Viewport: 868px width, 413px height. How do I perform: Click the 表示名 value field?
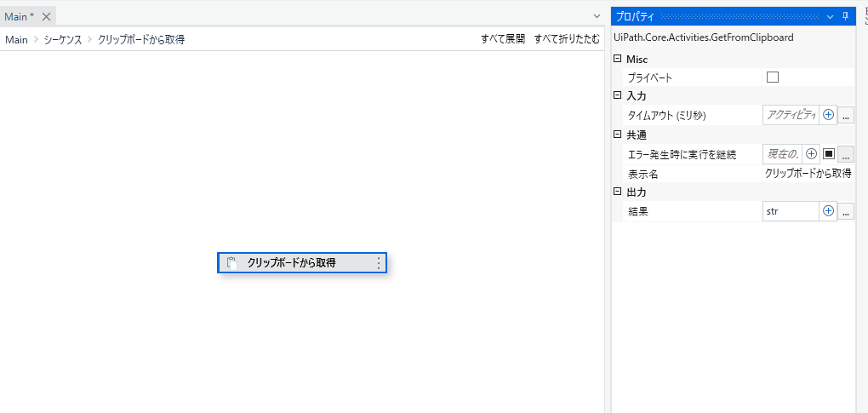(x=808, y=173)
